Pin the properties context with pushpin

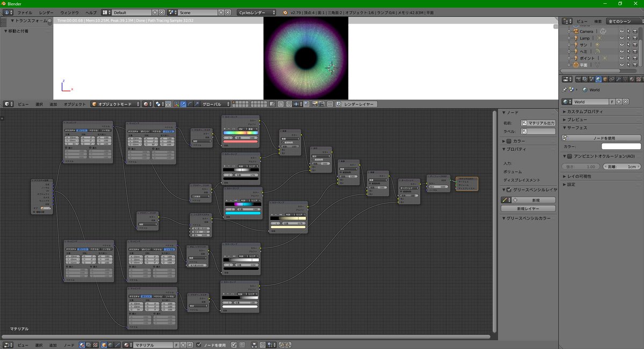click(x=565, y=90)
